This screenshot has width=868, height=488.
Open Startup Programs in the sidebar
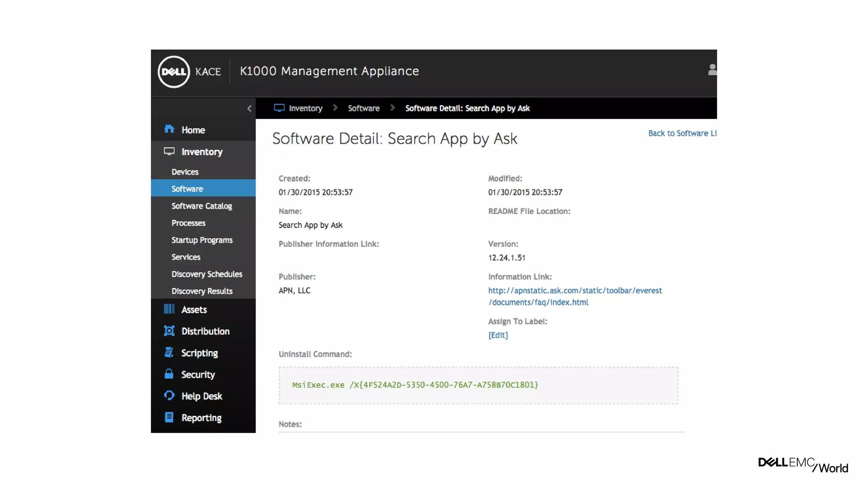(x=202, y=240)
